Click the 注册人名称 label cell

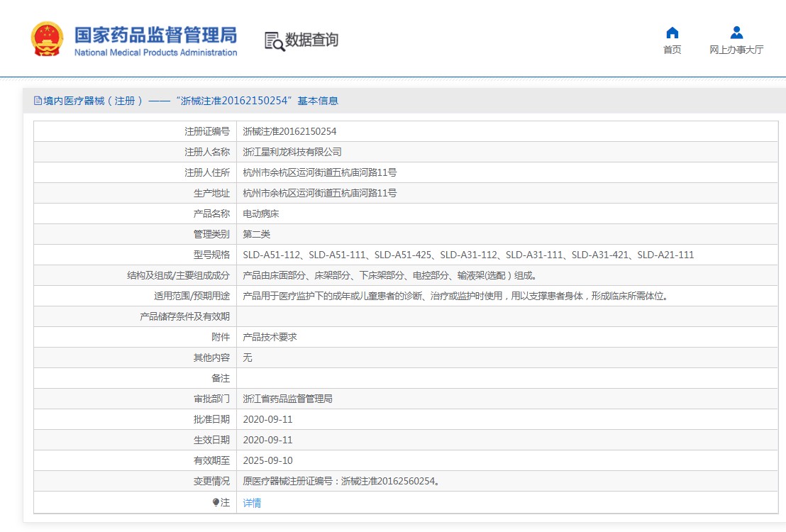[x=135, y=152]
